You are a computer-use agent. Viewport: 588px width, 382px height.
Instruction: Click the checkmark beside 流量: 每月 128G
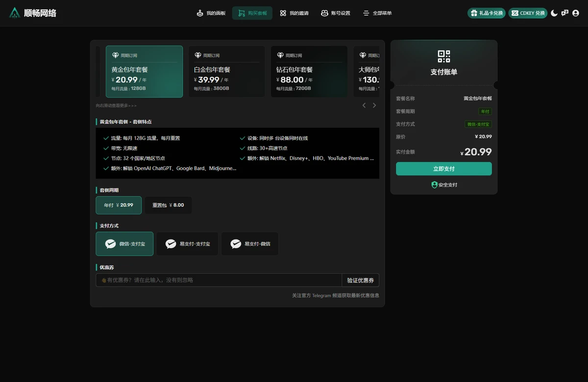point(106,138)
